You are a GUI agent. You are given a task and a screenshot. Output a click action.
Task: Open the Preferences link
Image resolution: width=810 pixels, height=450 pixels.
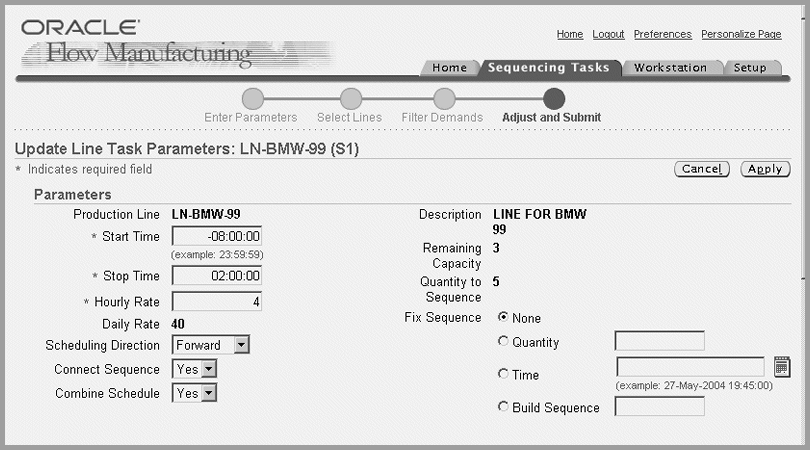pyautogui.click(x=662, y=34)
